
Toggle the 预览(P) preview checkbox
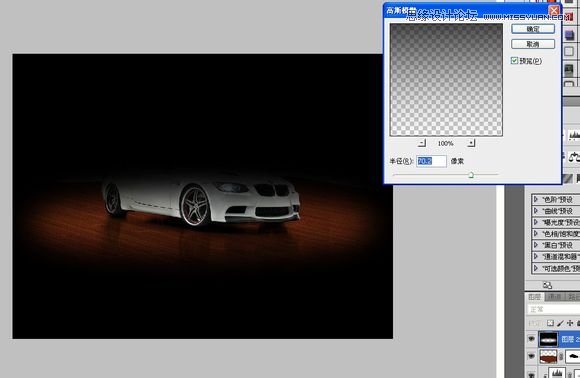coord(514,60)
